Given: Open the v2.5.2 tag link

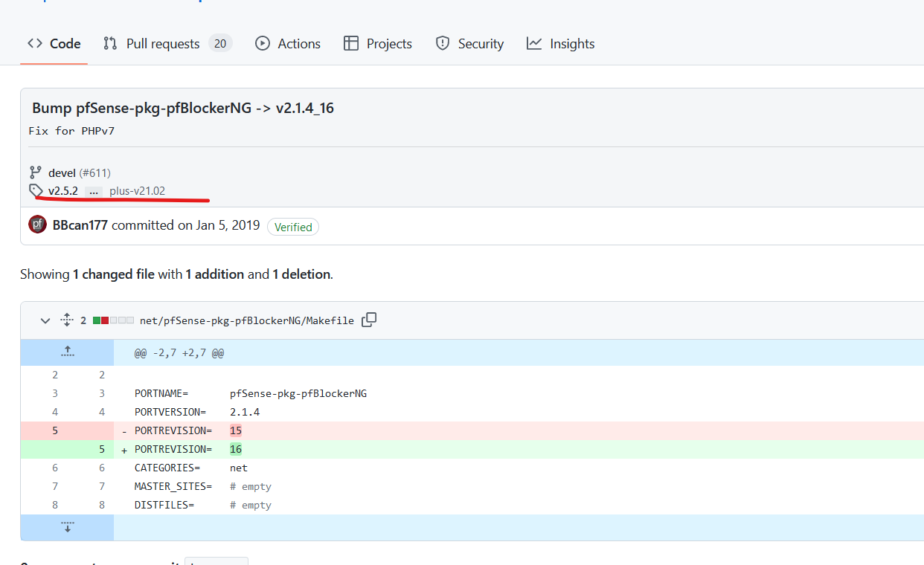Looking at the screenshot, I should click(x=63, y=191).
